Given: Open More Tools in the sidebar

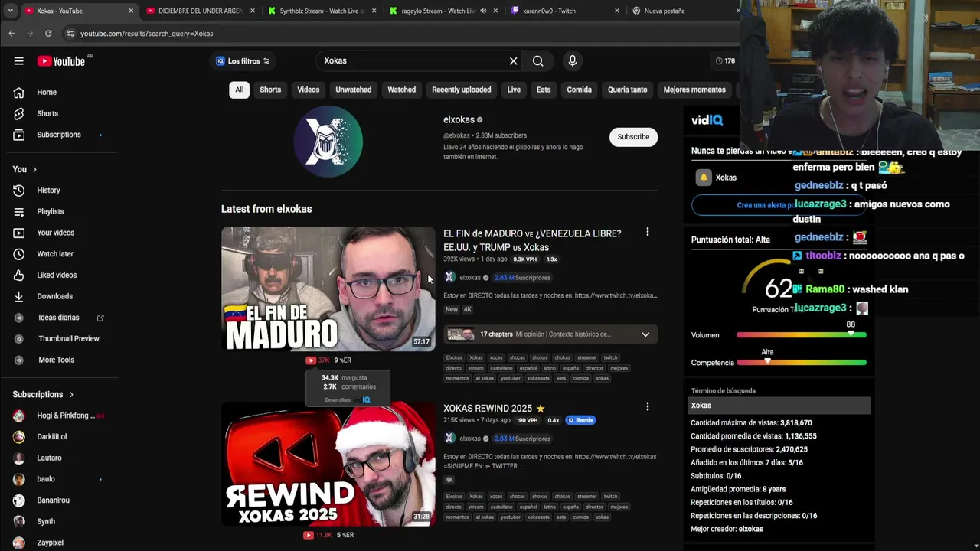Looking at the screenshot, I should point(58,360).
